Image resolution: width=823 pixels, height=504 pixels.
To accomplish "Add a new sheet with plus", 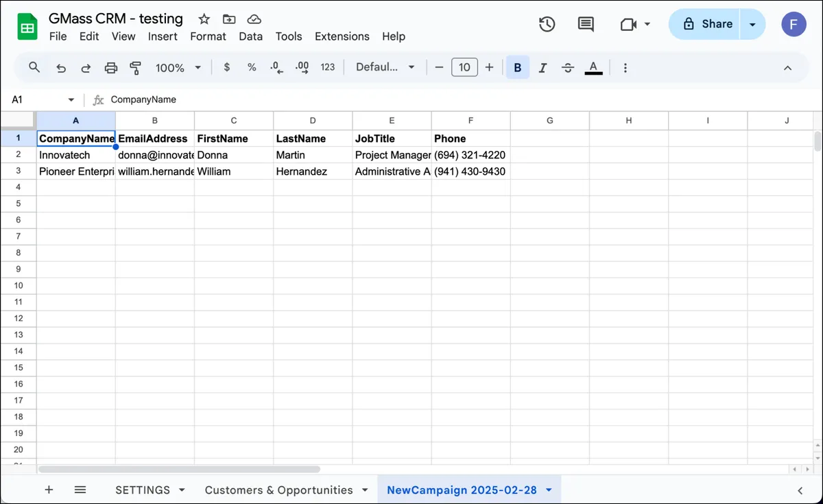I will click(x=49, y=490).
